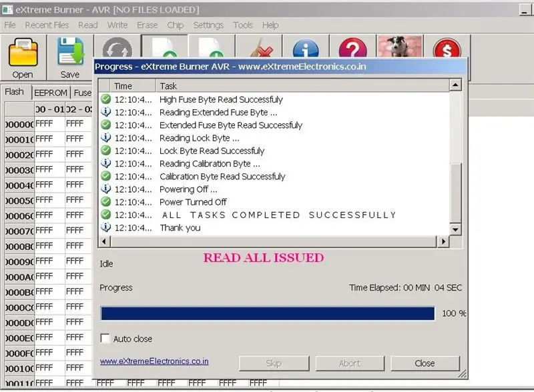Viewport: 534px width, 392px height.
Task: Select 'ALL TASKS COMPLETED SUCCESSFULLY' row
Action: (274, 215)
